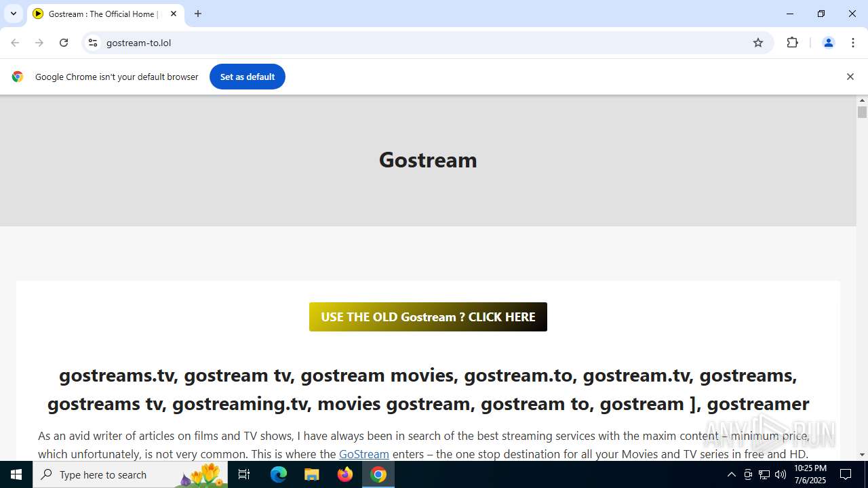Click scrollbar down arrow
The height and width of the screenshot is (488, 868).
click(x=862, y=455)
